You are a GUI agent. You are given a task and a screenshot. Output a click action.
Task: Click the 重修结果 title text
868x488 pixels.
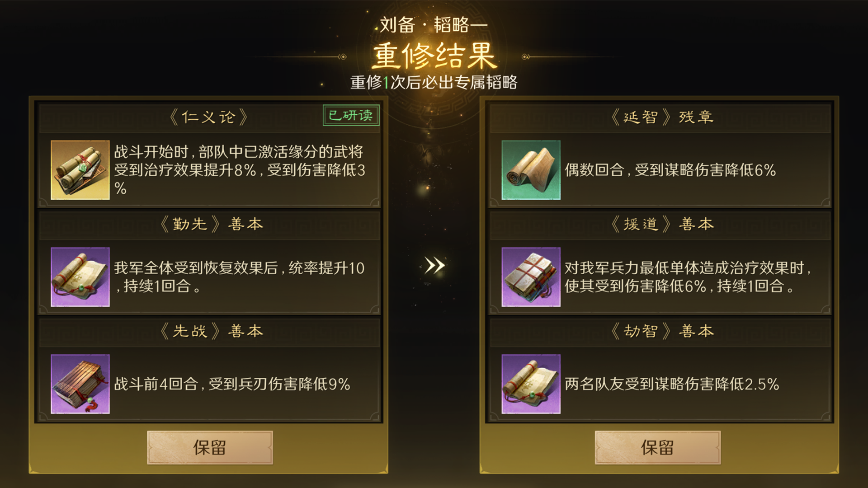point(434,56)
